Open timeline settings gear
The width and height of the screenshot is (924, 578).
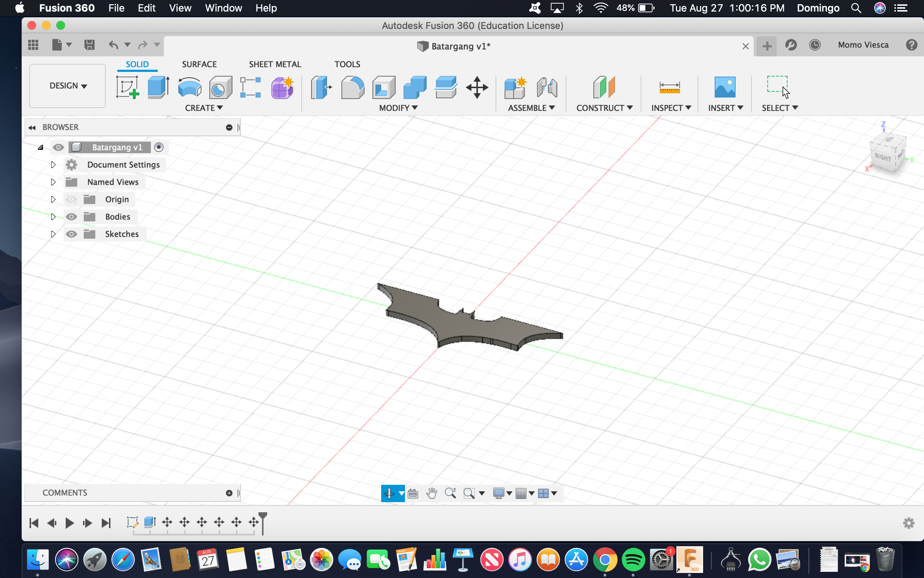[909, 523]
